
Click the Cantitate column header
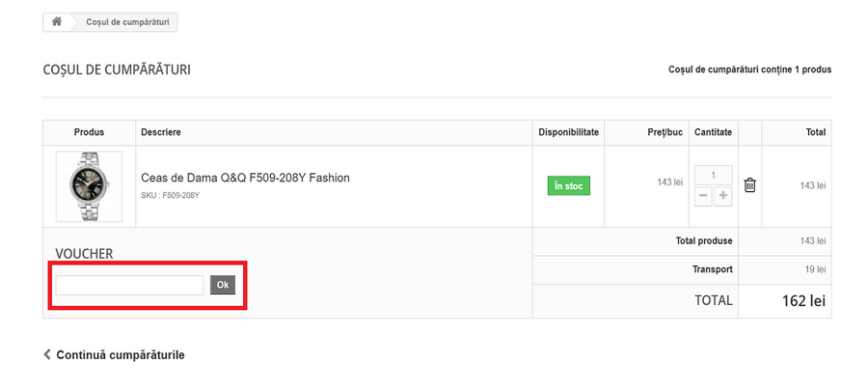[713, 132]
